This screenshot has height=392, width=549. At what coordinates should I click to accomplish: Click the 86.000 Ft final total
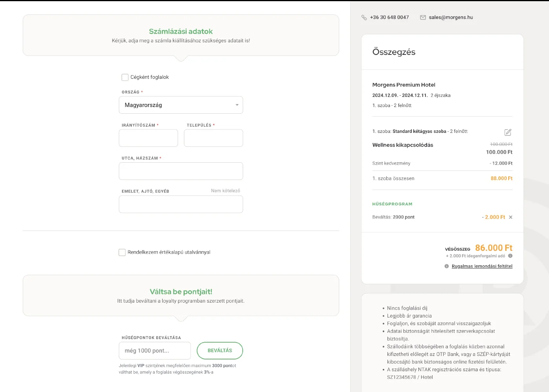click(x=494, y=248)
